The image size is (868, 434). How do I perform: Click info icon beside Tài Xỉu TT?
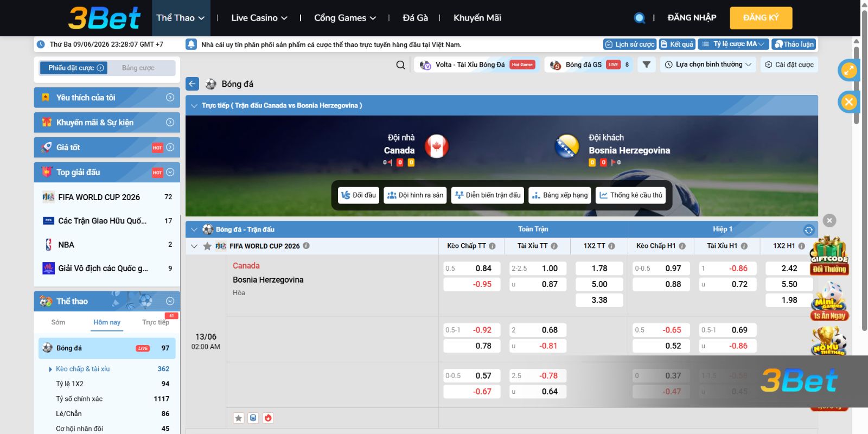coord(554,246)
